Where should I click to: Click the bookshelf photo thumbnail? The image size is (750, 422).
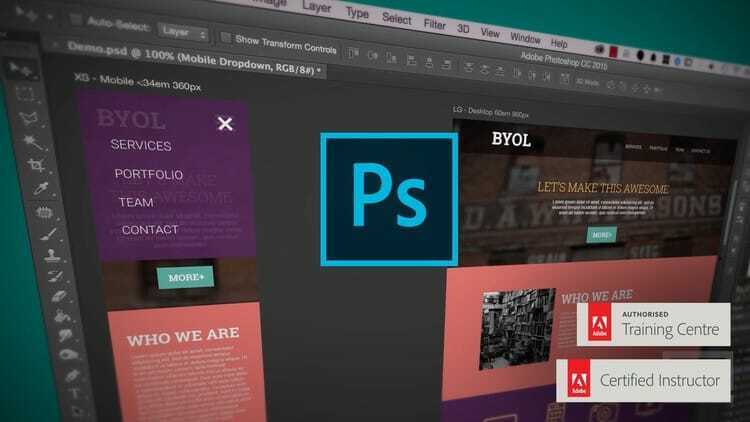(x=517, y=328)
